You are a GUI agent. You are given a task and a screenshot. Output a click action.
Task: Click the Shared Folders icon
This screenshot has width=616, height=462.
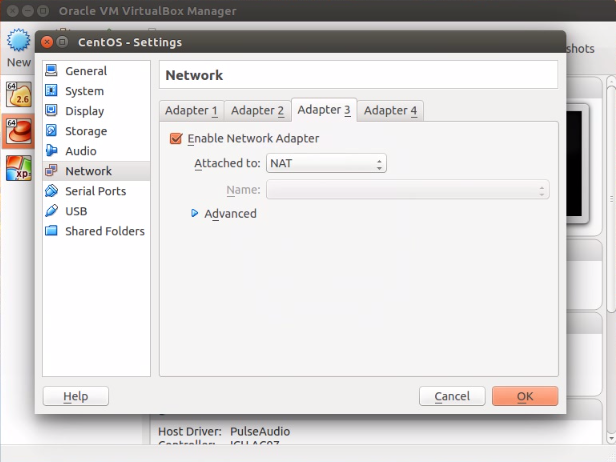coord(51,231)
